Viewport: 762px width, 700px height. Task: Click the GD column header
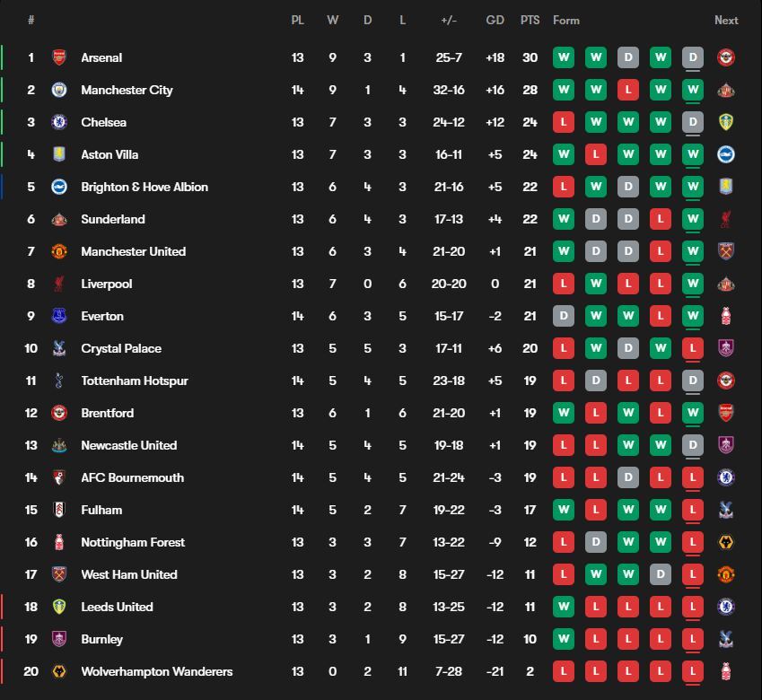point(495,20)
